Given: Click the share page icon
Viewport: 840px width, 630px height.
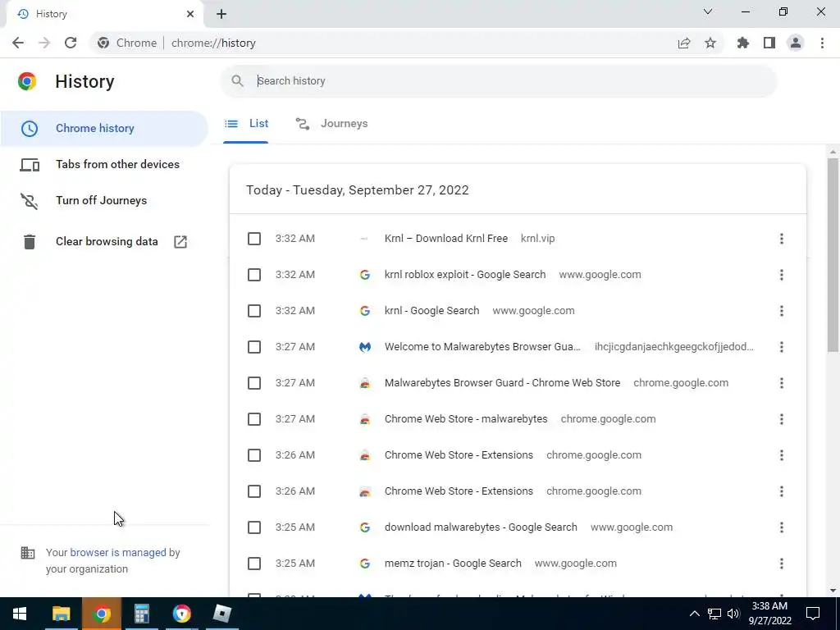Looking at the screenshot, I should coord(684,43).
